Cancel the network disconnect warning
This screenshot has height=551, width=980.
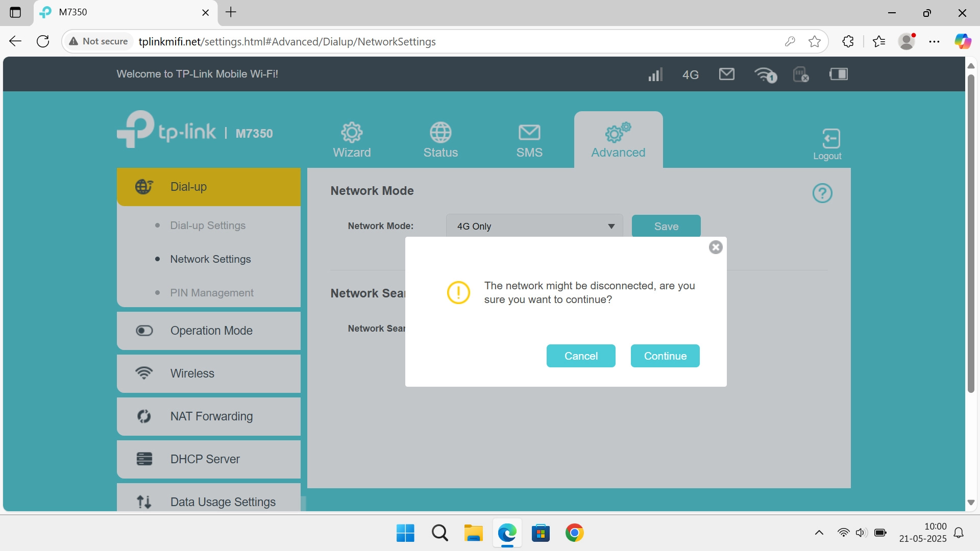pyautogui.click(x=580, y=356)
